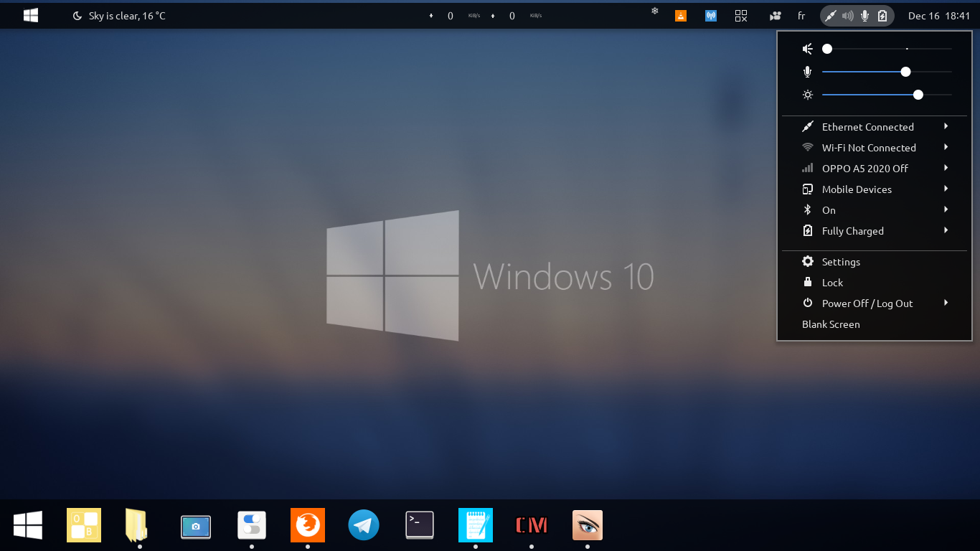980x551 pixels.
Task: Click the Wi-Fi signal icon in menu
Action: tap(808, 148)
